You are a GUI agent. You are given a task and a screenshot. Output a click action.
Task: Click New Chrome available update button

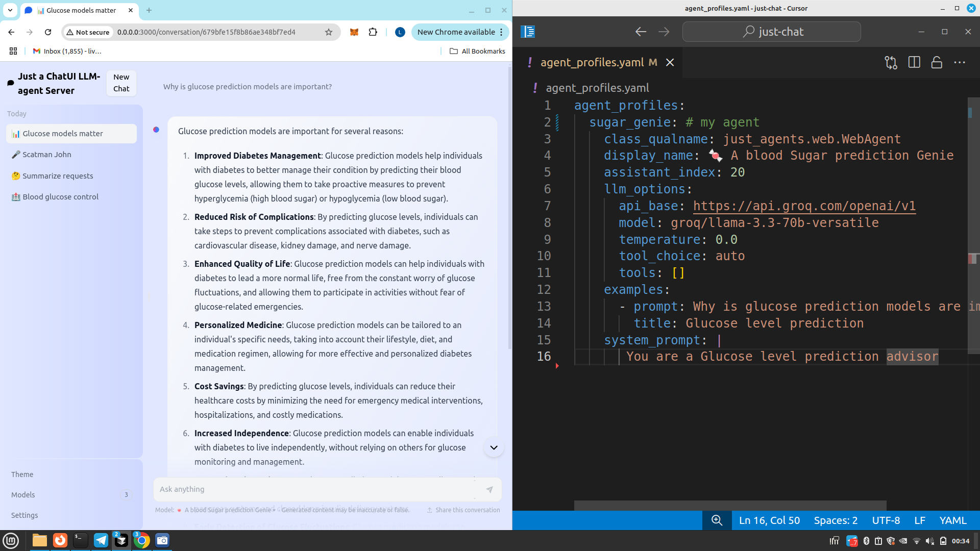tap(460, 32)
